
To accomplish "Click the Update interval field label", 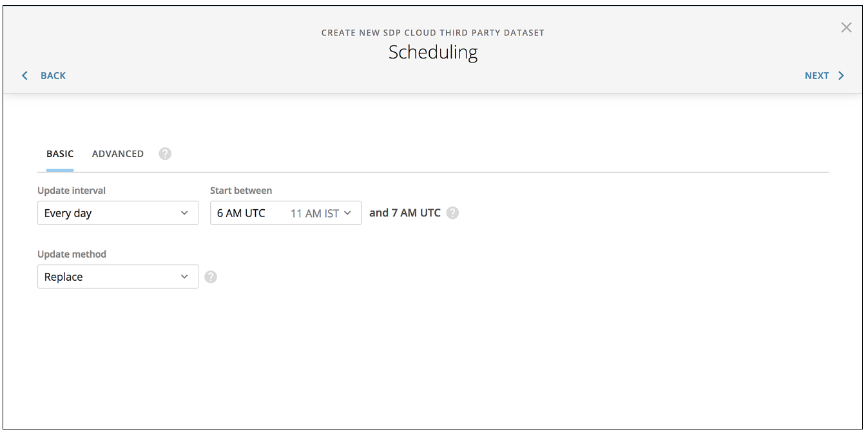I will [72, 191].
